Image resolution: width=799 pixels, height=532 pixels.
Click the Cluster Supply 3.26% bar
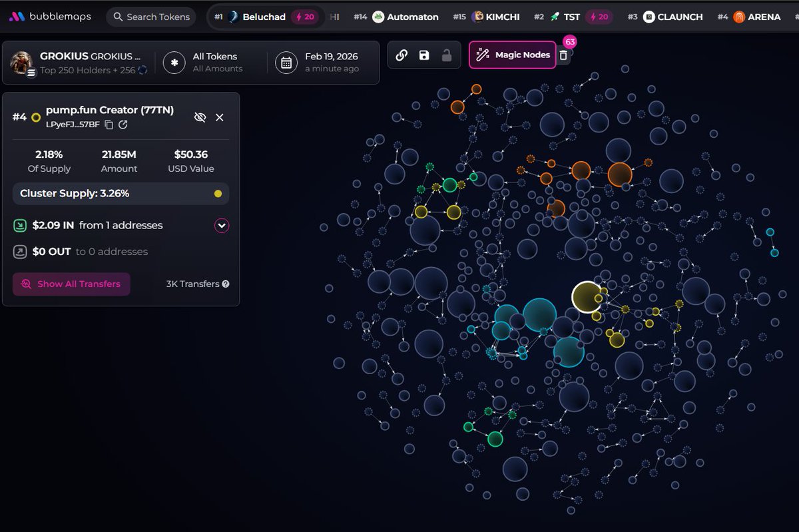[x=121, y=194]
